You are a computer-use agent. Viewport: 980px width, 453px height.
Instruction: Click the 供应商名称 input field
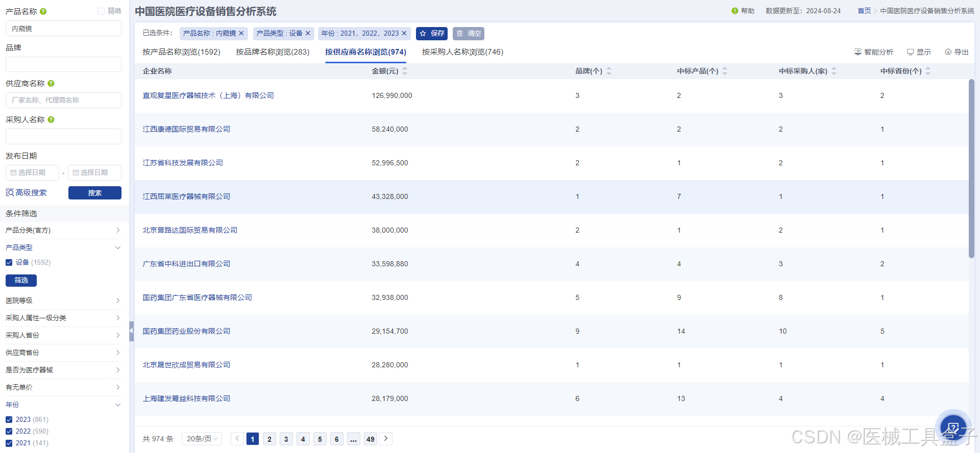[x=63, y=100]
